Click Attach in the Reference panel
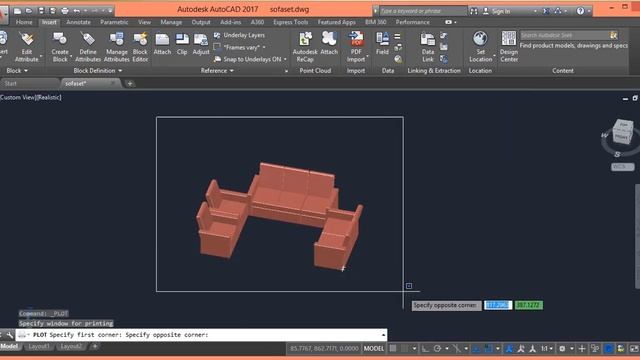This screenshot has height=360, width=640. point(162,44)
